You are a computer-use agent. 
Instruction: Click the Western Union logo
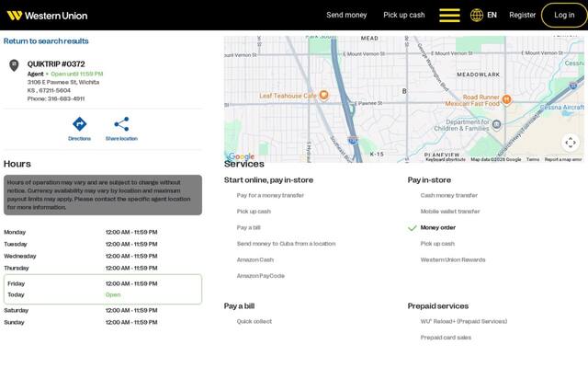click(x=47, y=16)
